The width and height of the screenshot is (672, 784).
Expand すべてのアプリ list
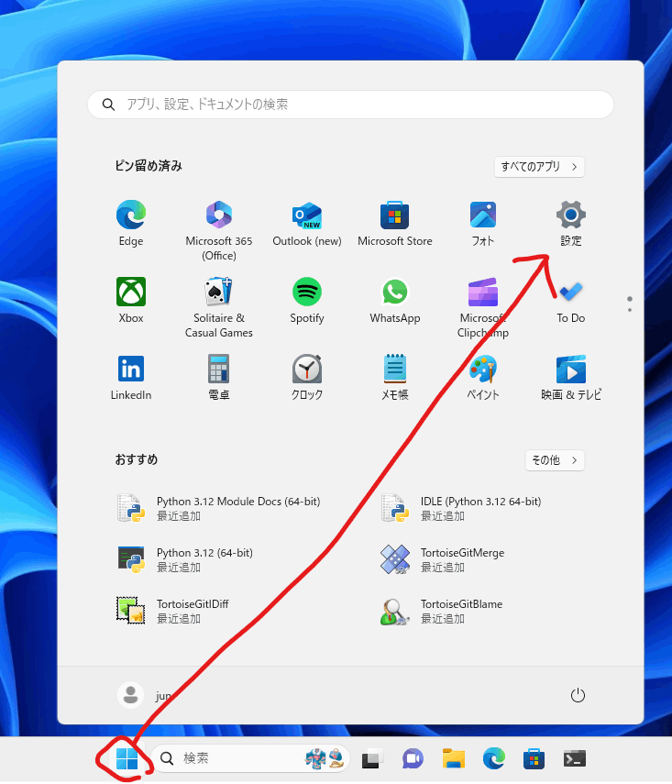pos(539,167)
